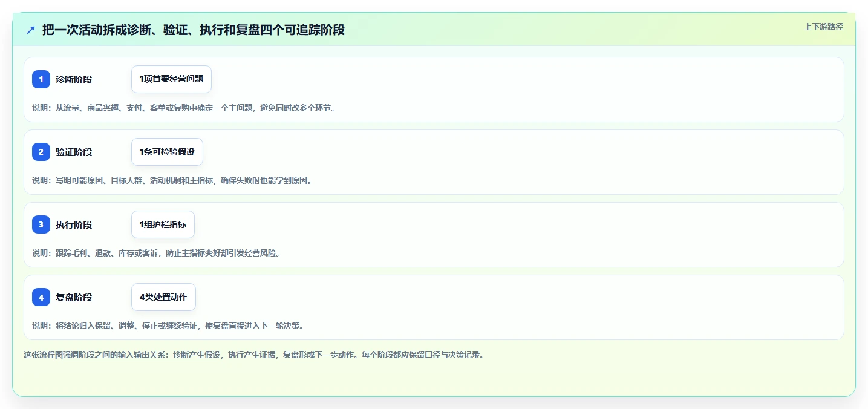Viewport: 868px width, 409px height.
Task: Click the description starting 说明：跟踪毛利、退款
Action: tap(156, 253)
